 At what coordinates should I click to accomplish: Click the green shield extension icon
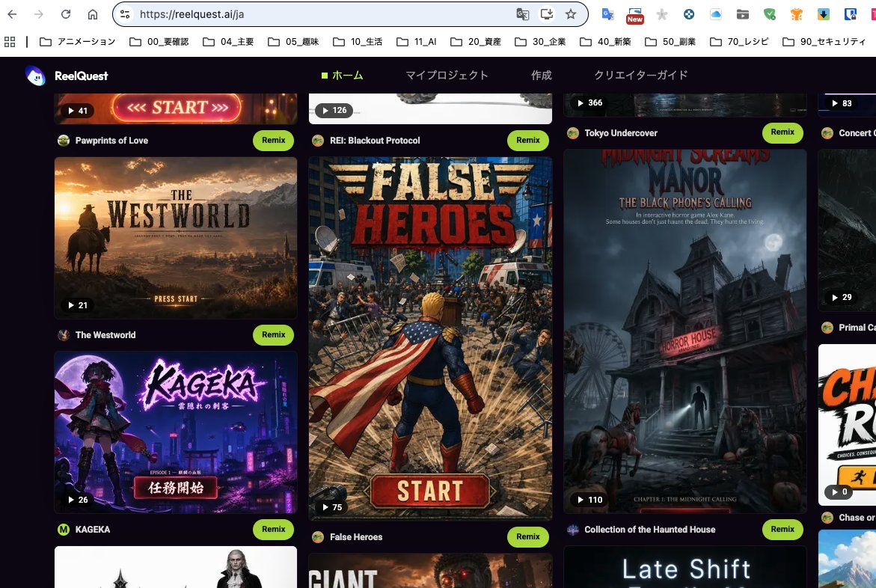[770, 14]
